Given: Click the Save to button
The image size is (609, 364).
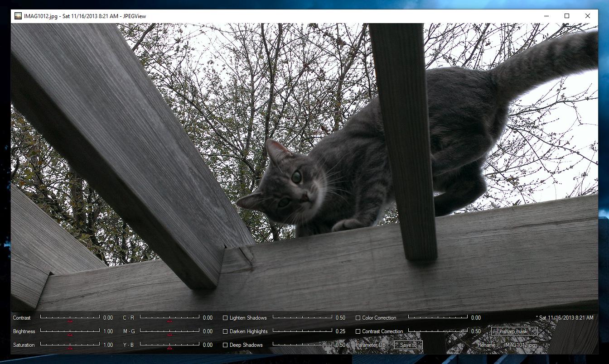Looking at the screenshot, I should pos(408,345).
